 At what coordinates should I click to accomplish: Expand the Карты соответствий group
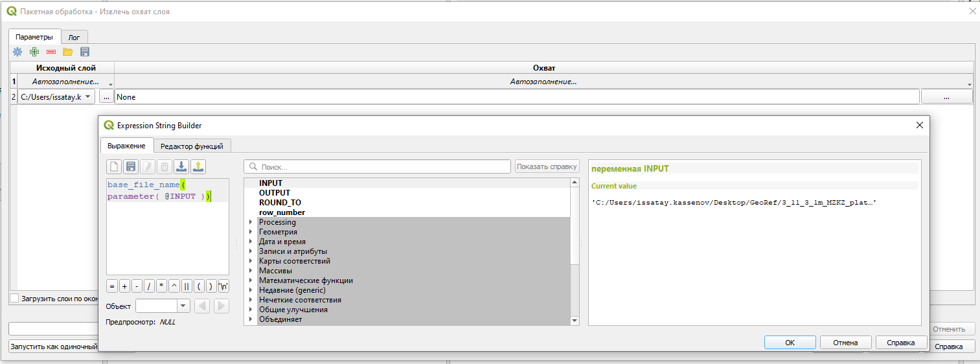[251, 261]
